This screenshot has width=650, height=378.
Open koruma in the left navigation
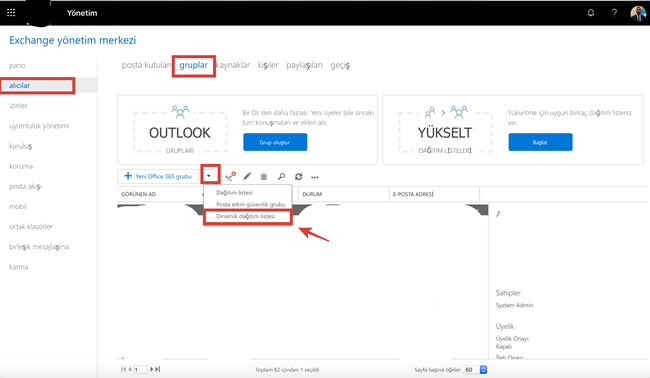click(21, 166)
